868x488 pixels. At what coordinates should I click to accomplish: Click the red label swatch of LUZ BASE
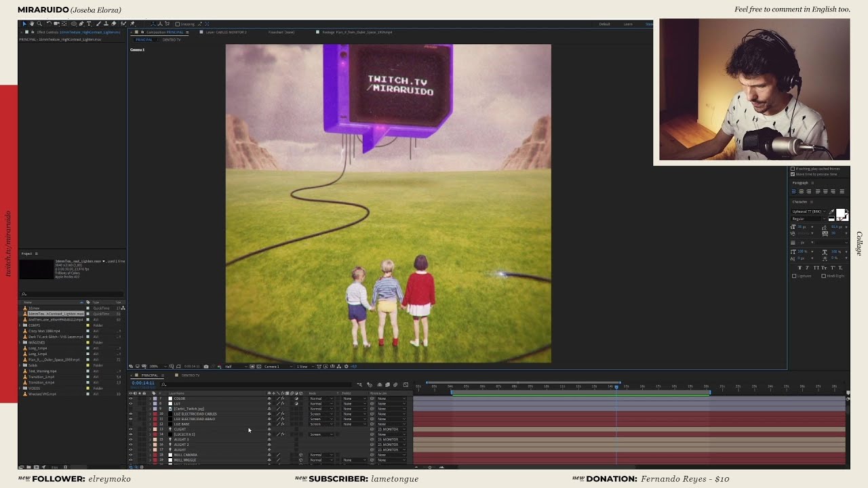pos(155,424)
